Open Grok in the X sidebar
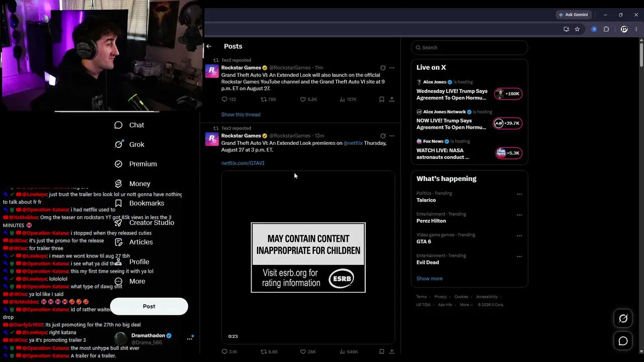Image resolution: width=644 pixels, height=362 pixels. tap(129, 144)
